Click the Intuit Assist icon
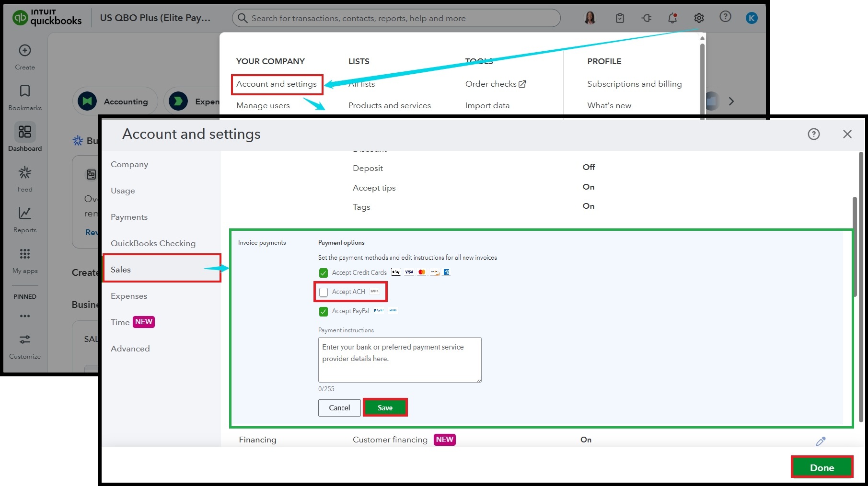The image size is (868, 486). (x=647, y=18)
